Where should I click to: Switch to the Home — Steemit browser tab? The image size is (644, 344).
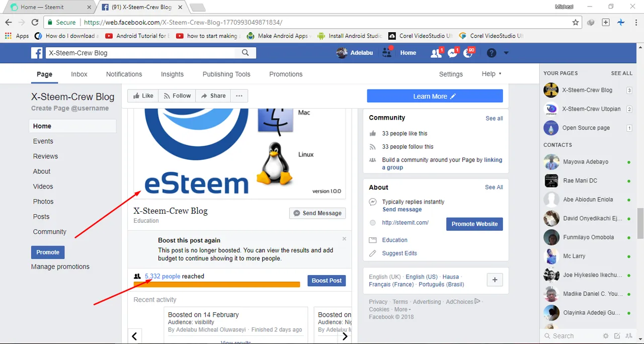[48, 7]
